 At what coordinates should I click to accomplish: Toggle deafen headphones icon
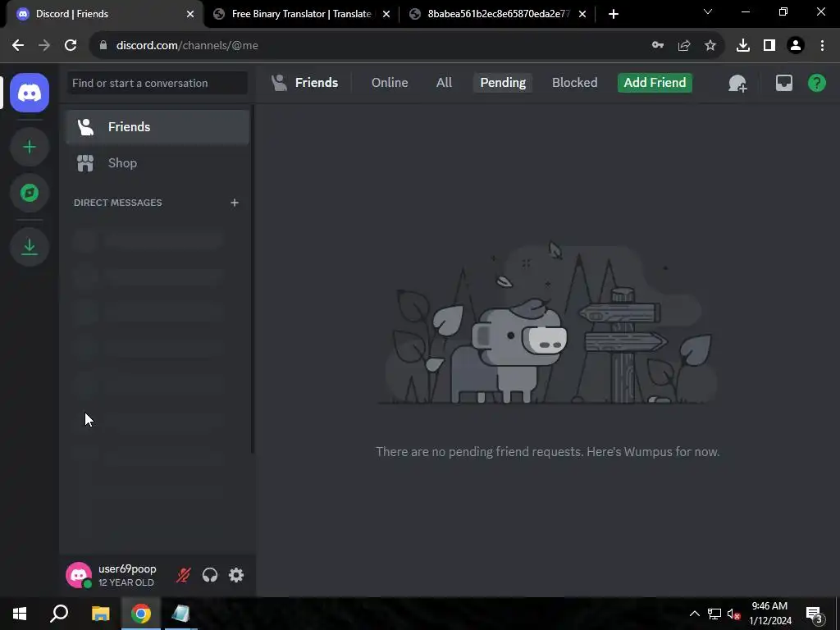click(x=209, y=575)
